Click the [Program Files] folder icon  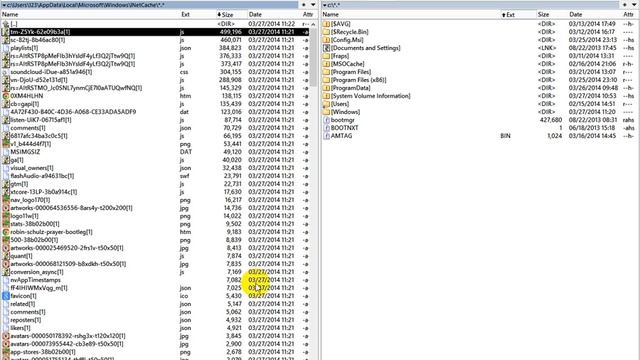coord(326,72)
